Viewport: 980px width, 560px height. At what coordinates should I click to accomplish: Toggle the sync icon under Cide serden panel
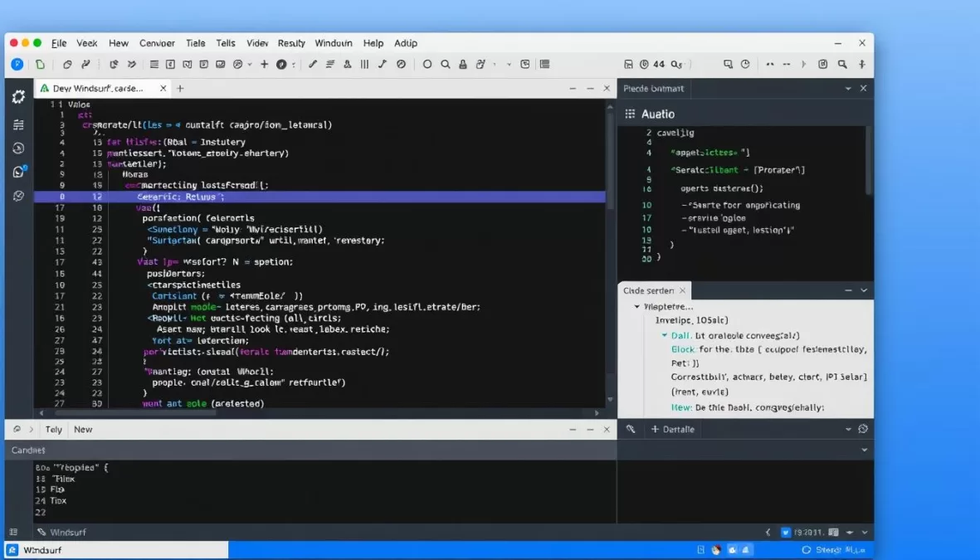[x=863, y=430]
